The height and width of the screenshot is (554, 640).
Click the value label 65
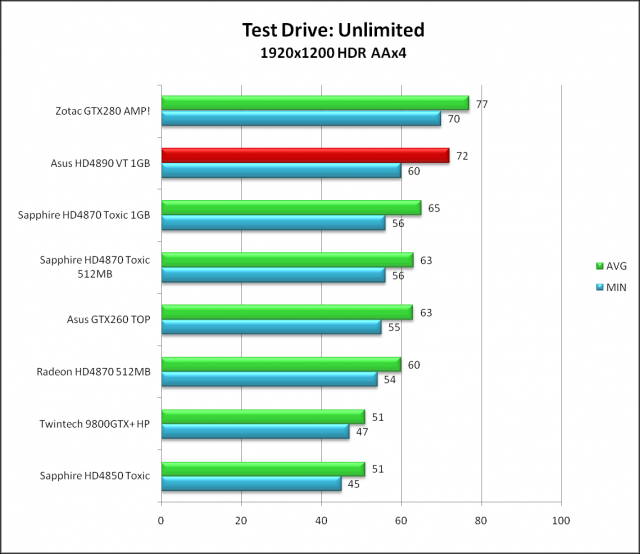(434, 208)
